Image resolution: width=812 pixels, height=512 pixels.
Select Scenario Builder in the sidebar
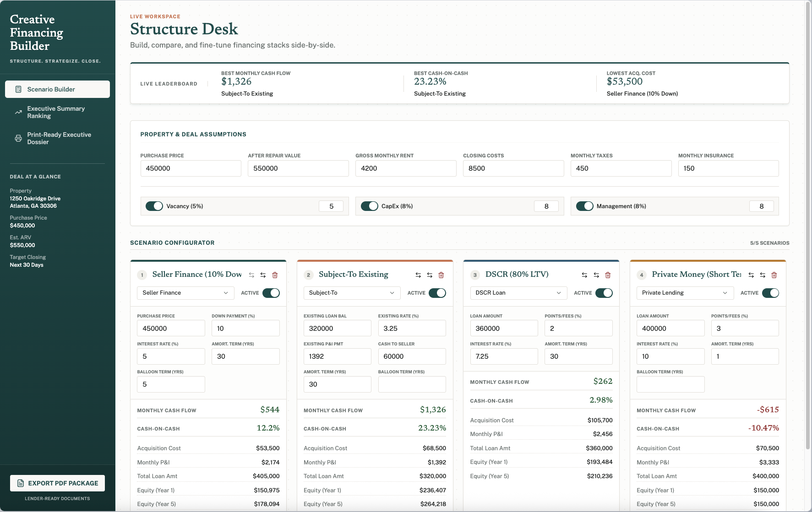(57, 89)
